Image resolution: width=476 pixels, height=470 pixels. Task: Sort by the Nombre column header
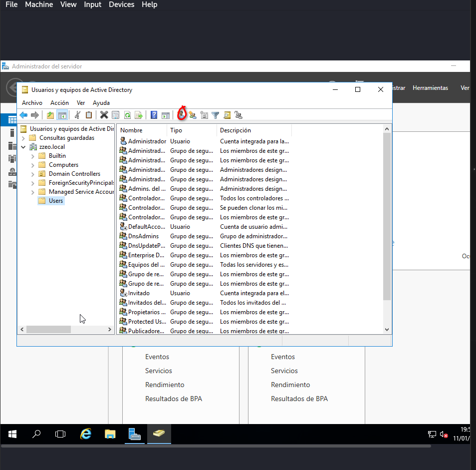[142, 130]
